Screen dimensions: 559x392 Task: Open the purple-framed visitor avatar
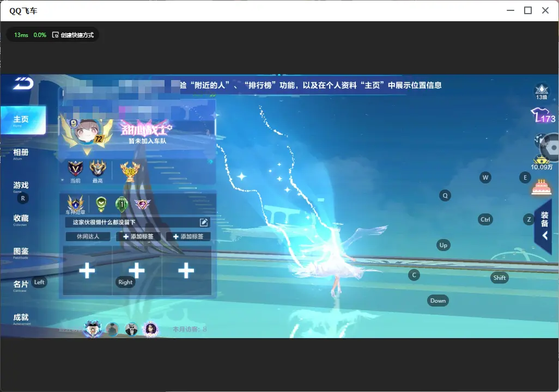tap(150, 329)
